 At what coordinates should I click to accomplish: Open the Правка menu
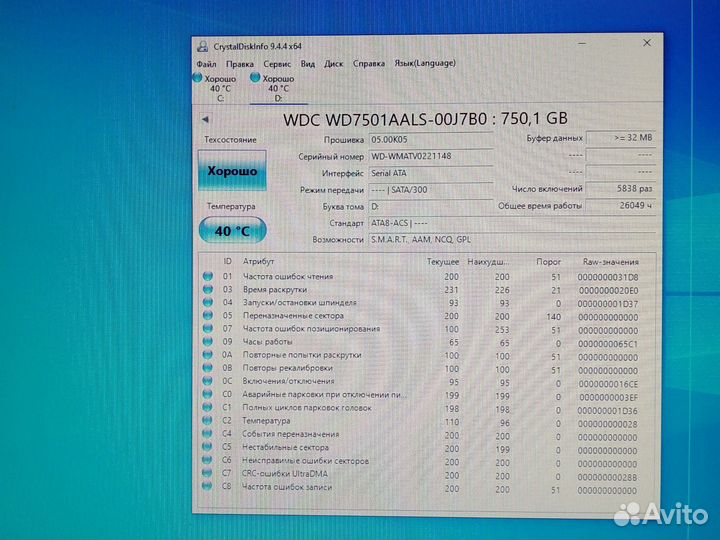(x=240, y=64)
